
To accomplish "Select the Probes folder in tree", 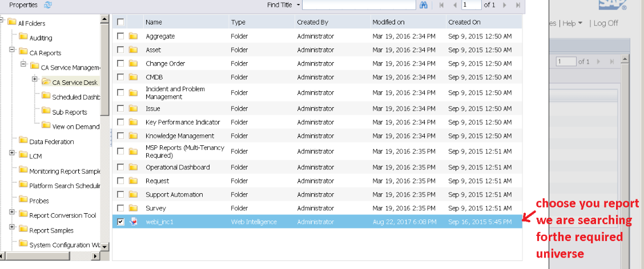I will [x=39, y=201].
